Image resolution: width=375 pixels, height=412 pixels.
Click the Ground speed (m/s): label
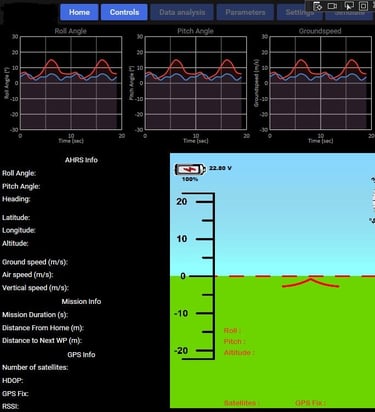click(35, 262)
